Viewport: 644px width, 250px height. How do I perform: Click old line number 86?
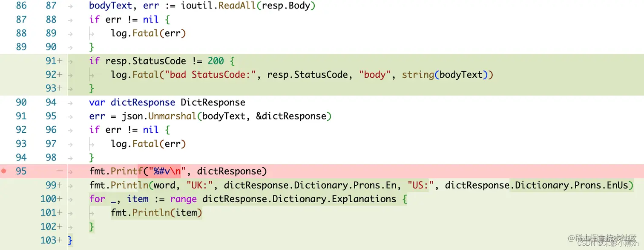21,6
